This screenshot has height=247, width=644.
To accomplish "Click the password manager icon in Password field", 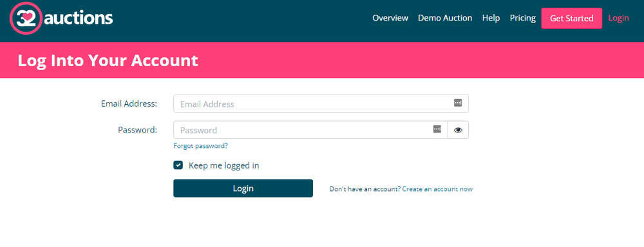I will [437, 129].
